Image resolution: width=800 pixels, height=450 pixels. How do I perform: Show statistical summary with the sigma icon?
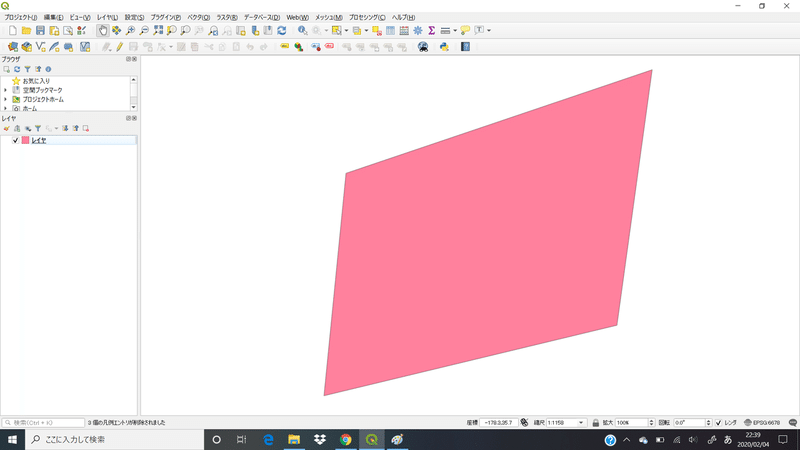click(x=432, y=31)
